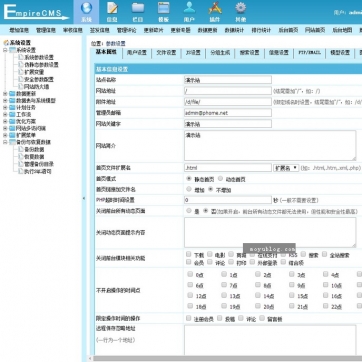Click the 网站简介 text area
Viewport: 362px width, 362px height.
(270, 146)
